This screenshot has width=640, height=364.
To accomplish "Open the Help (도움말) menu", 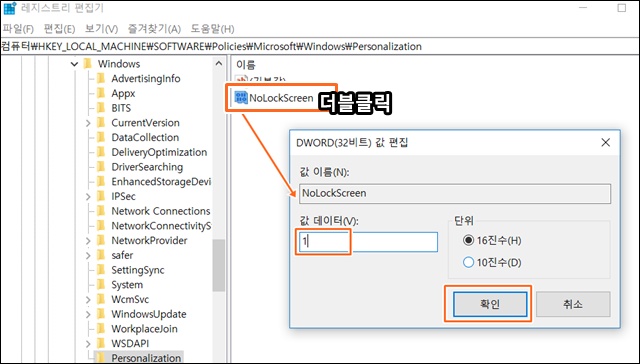I will tap(212, 29).
